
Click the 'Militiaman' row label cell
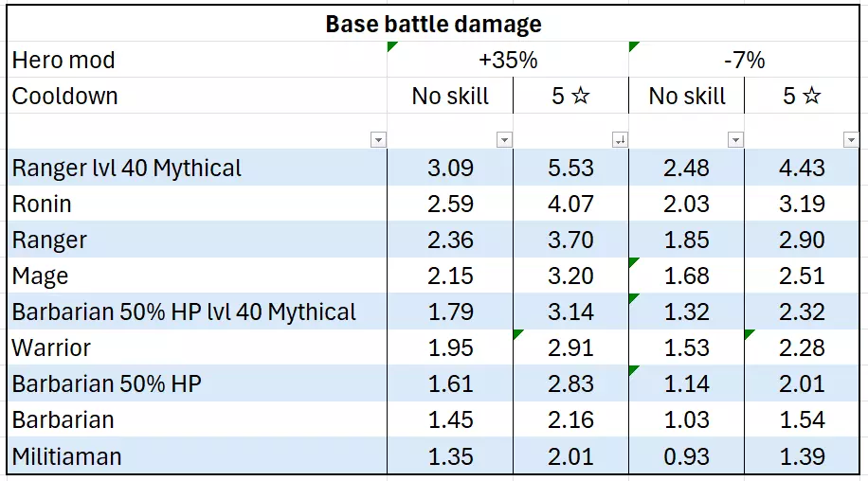tap(66, 456)
